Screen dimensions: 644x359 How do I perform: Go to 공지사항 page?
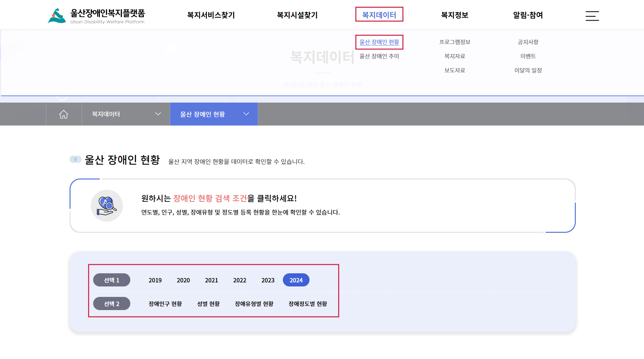tap(528, 42)
